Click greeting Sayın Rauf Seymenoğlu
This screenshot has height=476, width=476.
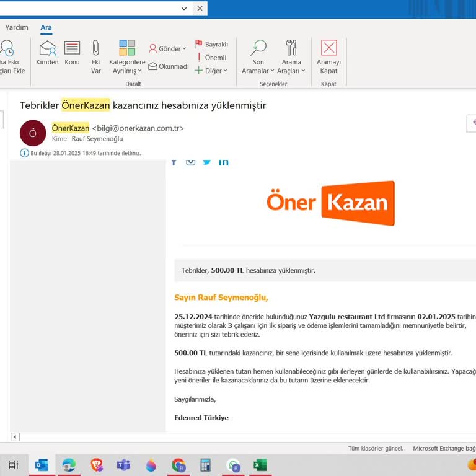221,297
